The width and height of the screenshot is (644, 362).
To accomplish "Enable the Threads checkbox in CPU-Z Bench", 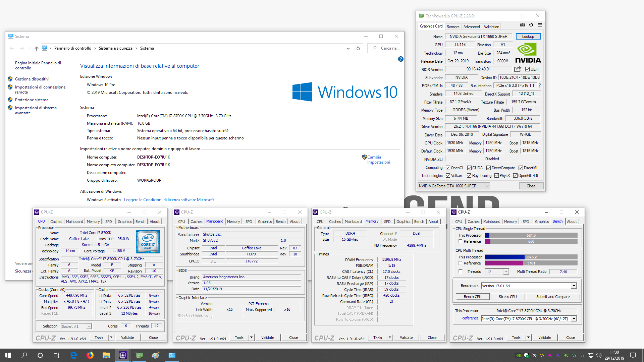I will point(461,271).
